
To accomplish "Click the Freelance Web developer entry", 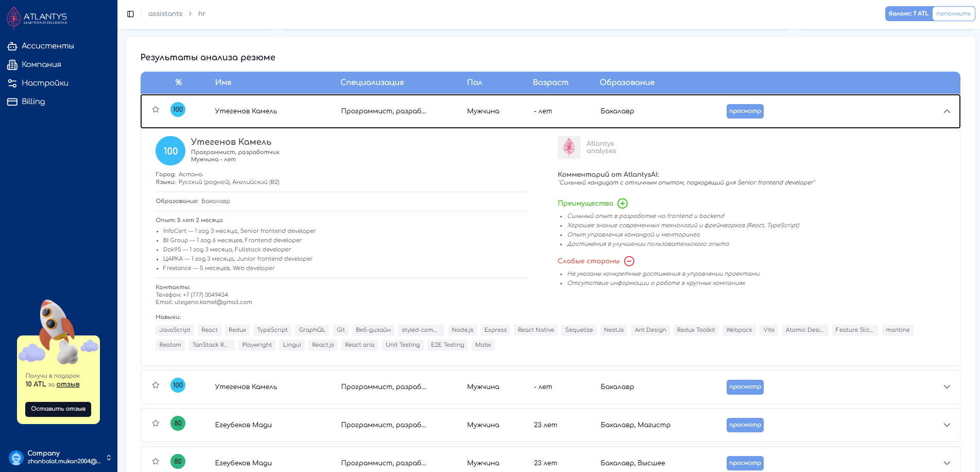I will (x=219, y=268).
